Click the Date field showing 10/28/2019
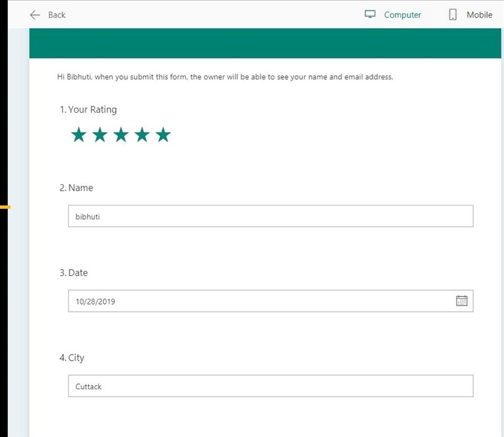The height and width of the screenshot is (437, 504). [x=271, y=301]
